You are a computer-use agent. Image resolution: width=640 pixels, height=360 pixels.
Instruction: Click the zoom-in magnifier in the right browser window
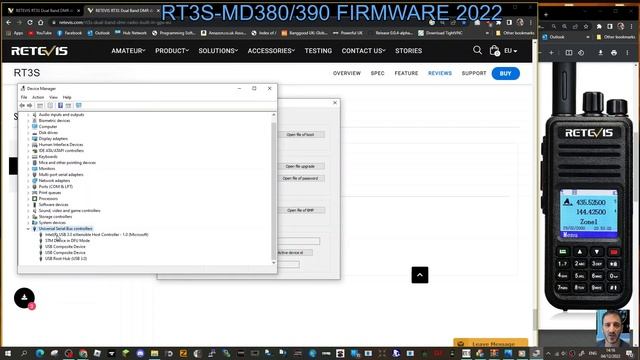click(564, 26)
